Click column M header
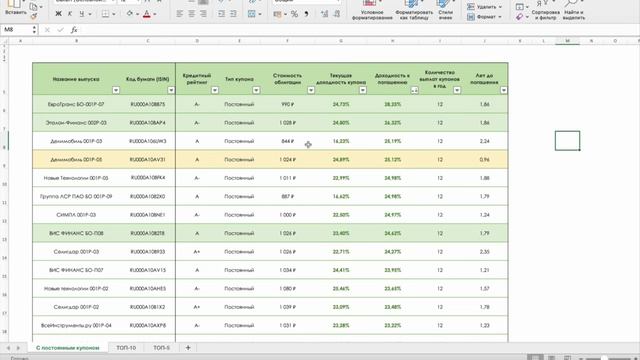 click(567, 41)
